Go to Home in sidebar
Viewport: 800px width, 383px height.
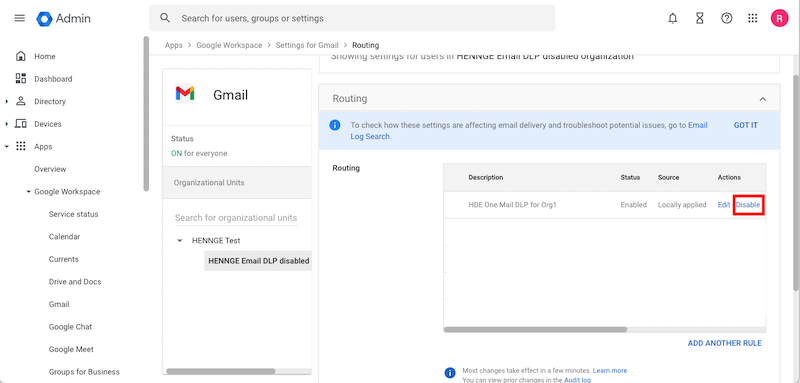pos(44,57)
